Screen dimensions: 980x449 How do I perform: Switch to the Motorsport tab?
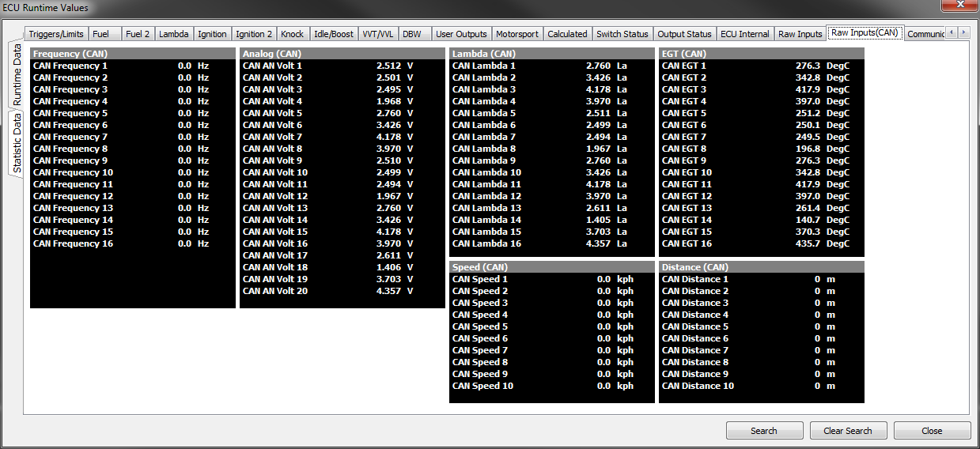tap(516, 34)
